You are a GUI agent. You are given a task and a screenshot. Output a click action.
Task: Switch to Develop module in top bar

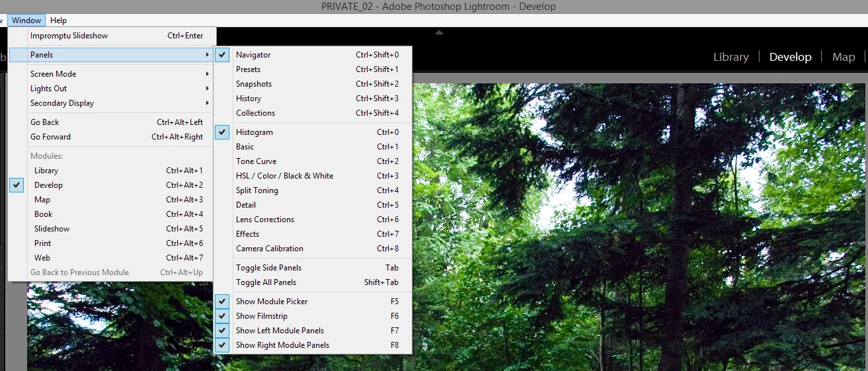(790, 58)
